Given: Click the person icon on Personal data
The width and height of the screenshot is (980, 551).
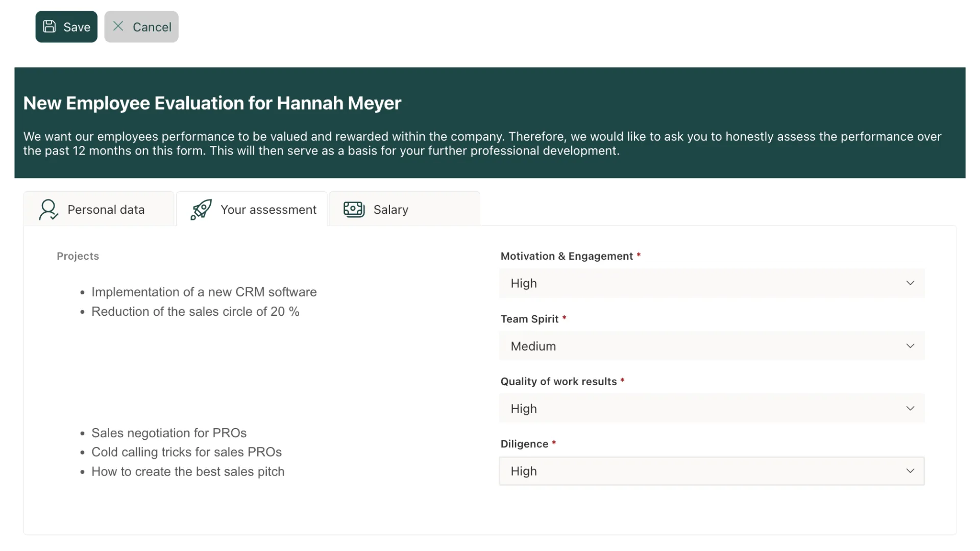Looking at the screenshot, I should tap(48, 210).
